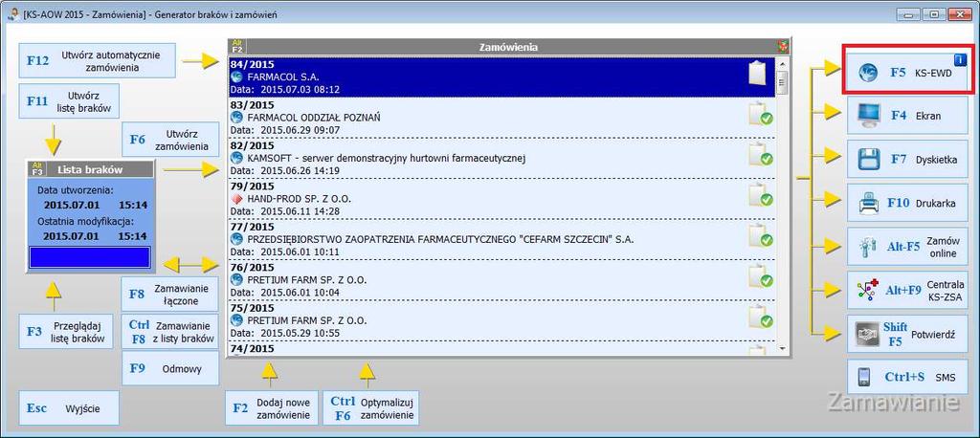Click scroll down arrow of orders list
This screenshot has height=438, width=980.
pyautogui.click(x=782, y=347)
